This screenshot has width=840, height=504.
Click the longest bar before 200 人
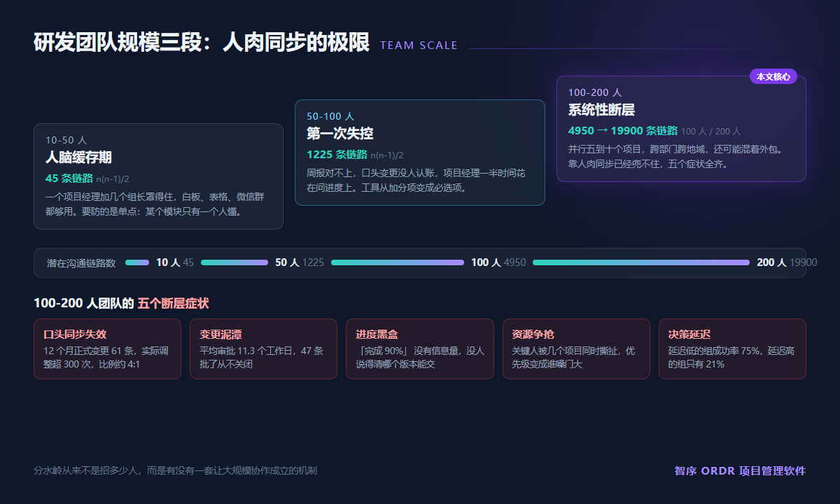coord(641,262)
